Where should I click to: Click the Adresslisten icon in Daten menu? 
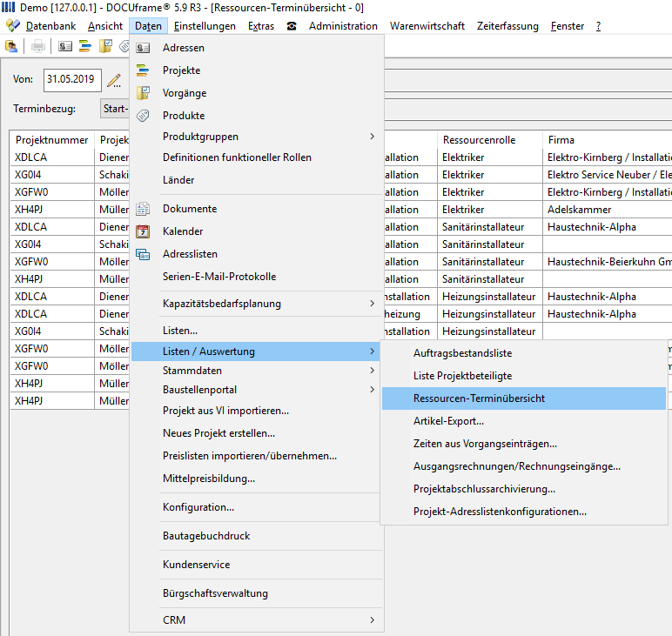(143, 254)
